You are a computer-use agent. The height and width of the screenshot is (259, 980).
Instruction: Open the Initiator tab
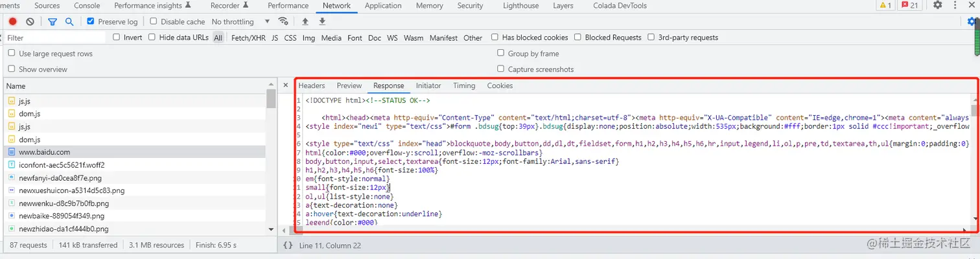[x=428, y=85]
